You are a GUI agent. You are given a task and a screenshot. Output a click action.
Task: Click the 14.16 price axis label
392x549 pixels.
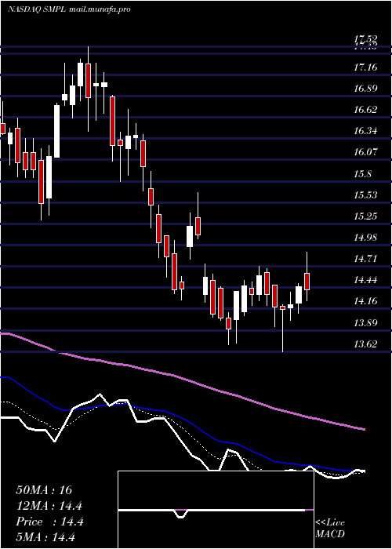pos(365,301)
